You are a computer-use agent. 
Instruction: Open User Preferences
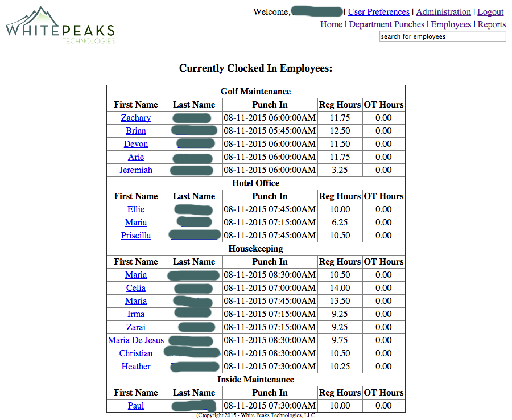click(378, 12)
